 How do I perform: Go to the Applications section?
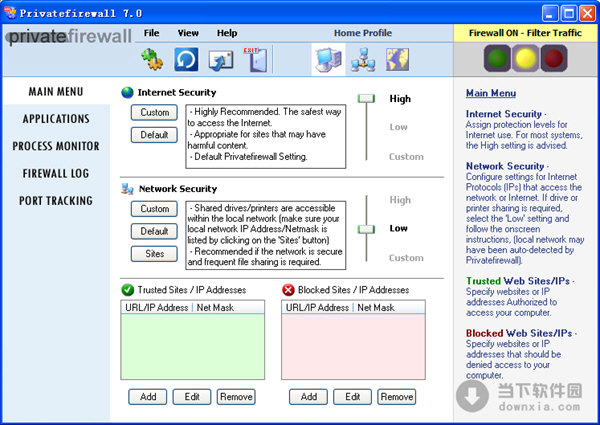pos(56,119)
